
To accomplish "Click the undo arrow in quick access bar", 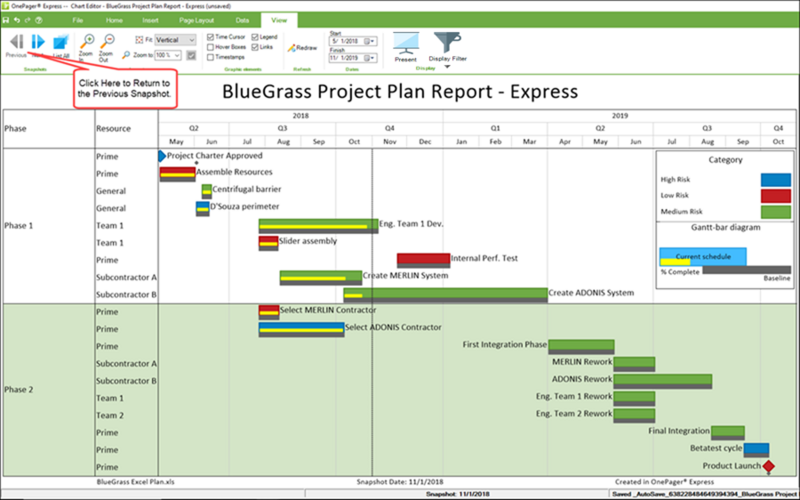I will click(x=17, y=20).
